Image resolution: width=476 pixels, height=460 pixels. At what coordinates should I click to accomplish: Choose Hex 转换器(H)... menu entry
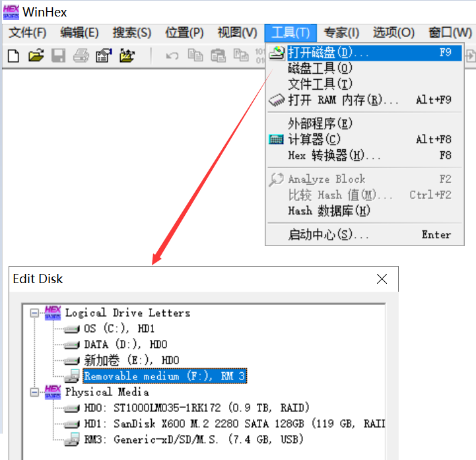pos(364,155)
